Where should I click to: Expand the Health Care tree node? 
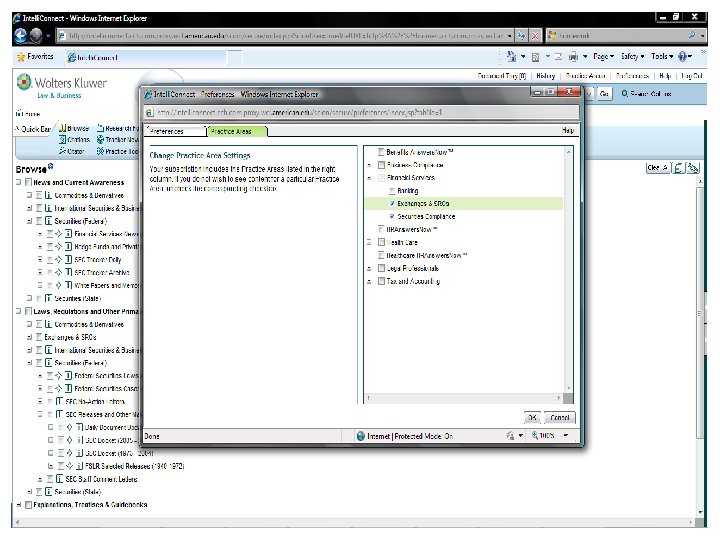[x=370, y=242]
